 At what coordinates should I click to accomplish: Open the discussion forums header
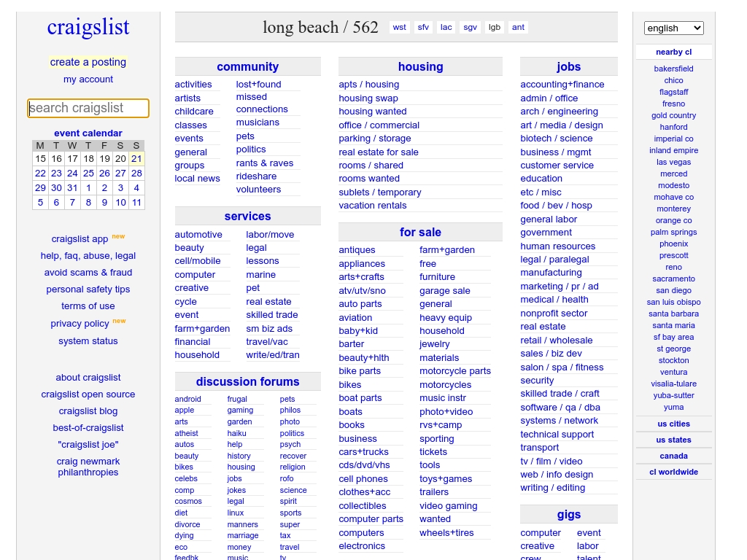pyautogui.click(x=248, y=382)
